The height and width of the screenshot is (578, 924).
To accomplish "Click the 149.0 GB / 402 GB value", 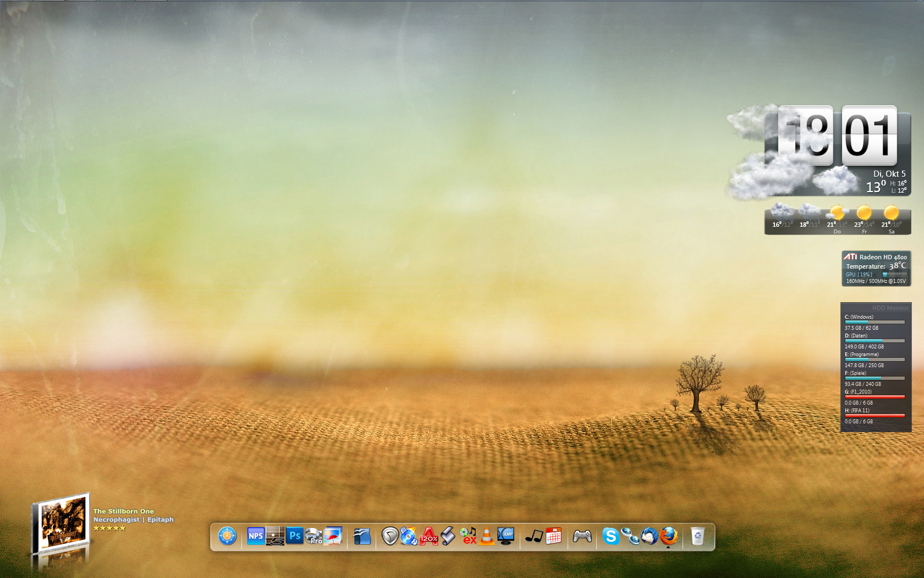I will pos(864,347).
